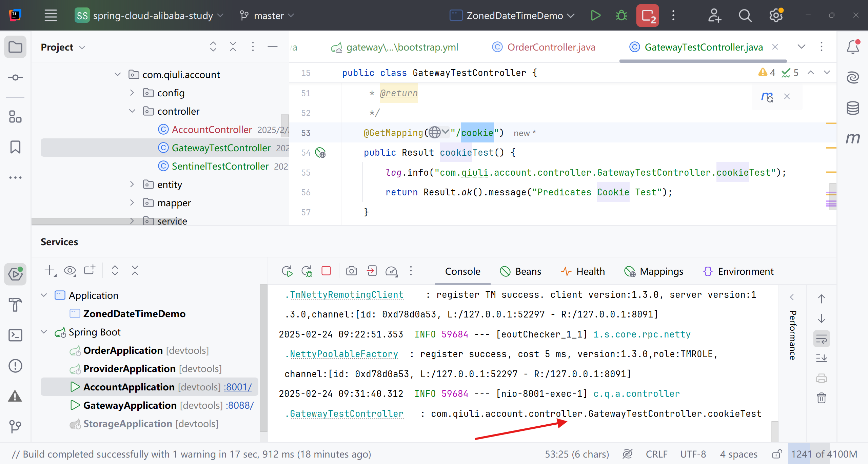Screen dimensions: 868x464
Task: Toggle scroll to end of console
Action: (822, 358)
